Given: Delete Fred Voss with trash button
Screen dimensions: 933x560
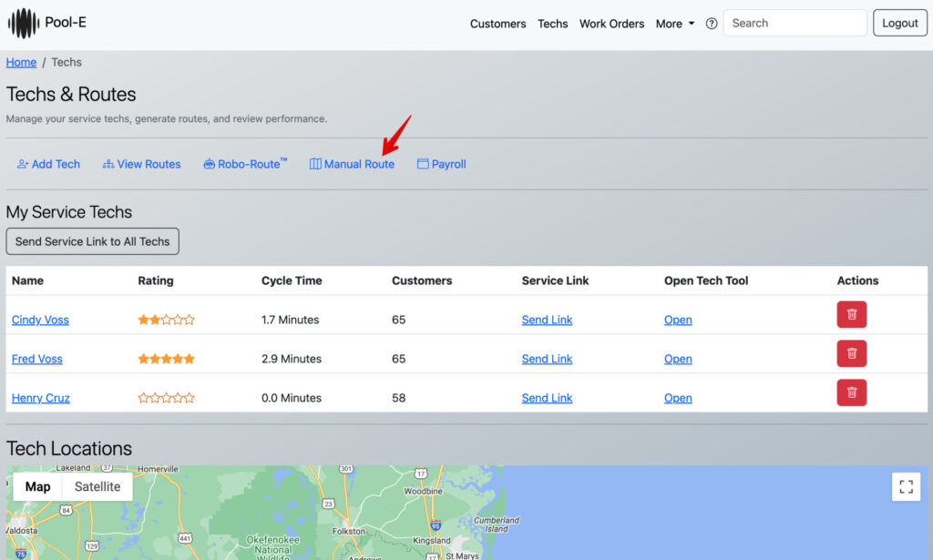Looking at the screenshot, I should click(x=852, y=353).
